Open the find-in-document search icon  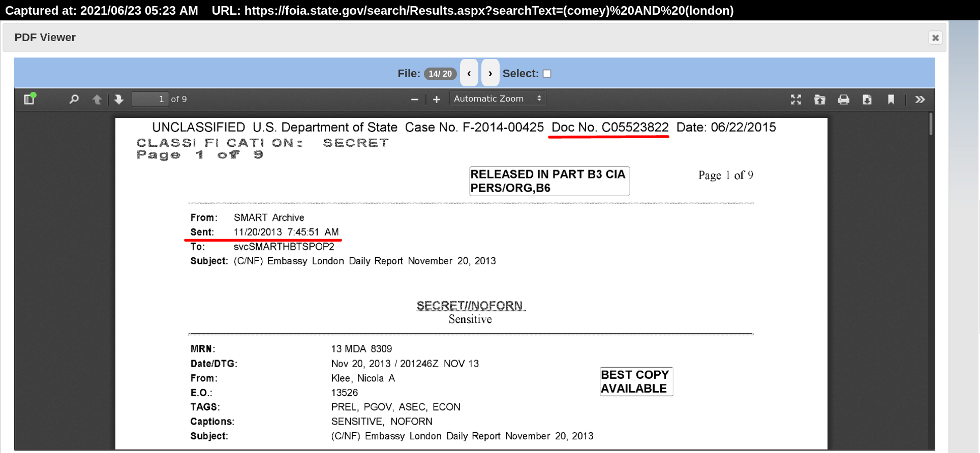point(74,99)
